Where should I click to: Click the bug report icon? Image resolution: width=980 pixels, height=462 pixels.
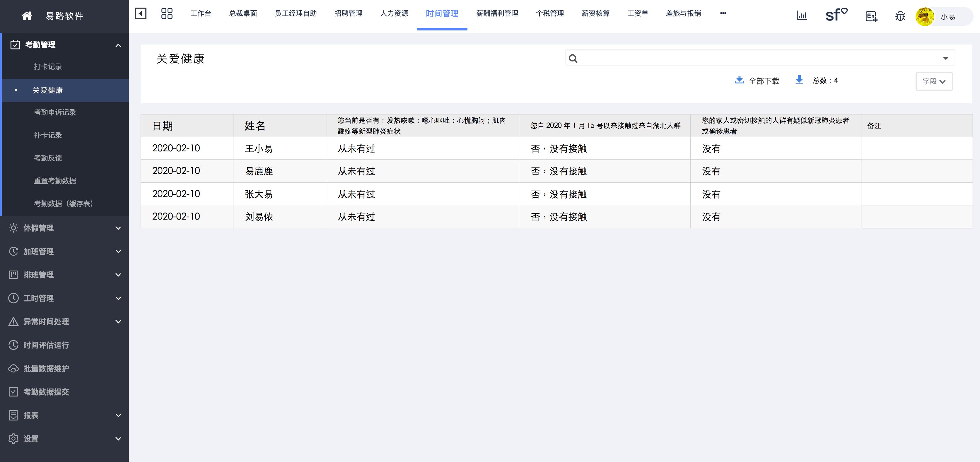pyautogui.click(x=900, y=16)
